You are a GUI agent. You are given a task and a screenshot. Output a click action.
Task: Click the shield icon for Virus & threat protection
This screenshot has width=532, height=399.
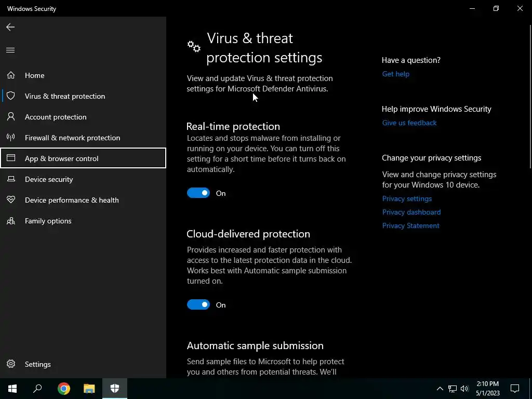[x=11, y=96]
